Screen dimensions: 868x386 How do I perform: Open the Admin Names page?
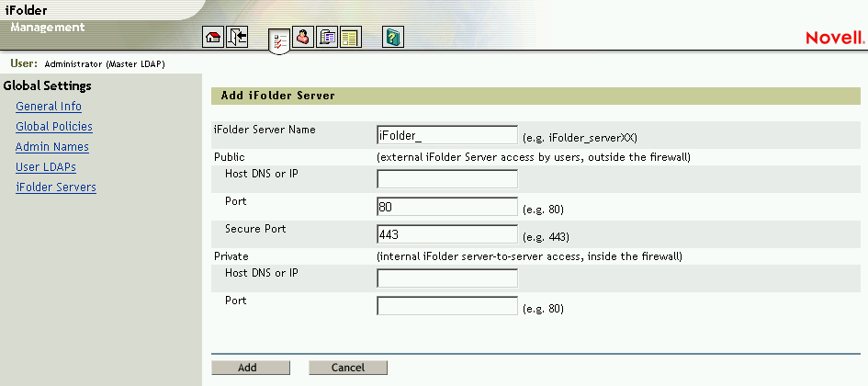point(52,147)
